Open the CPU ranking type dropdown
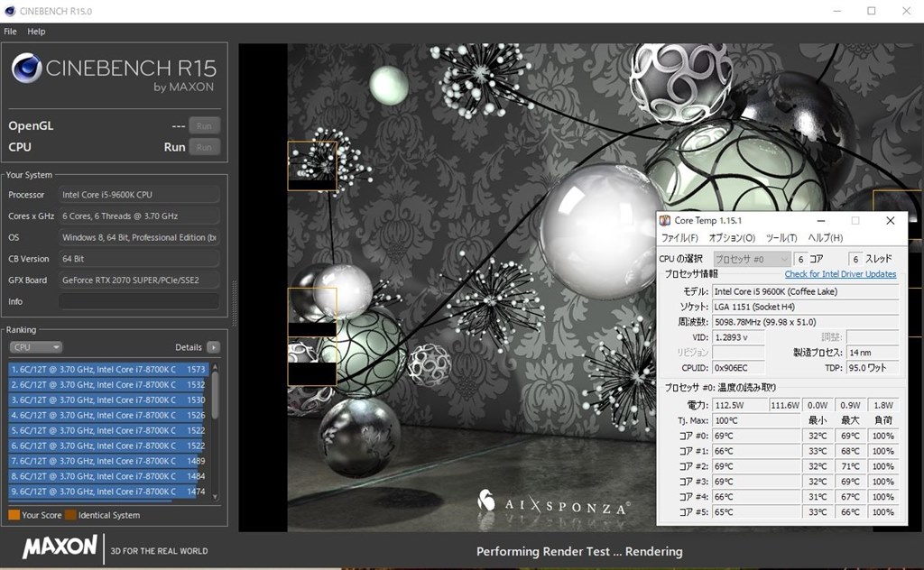Screen dimensions: 924x570 pos(35,347)
